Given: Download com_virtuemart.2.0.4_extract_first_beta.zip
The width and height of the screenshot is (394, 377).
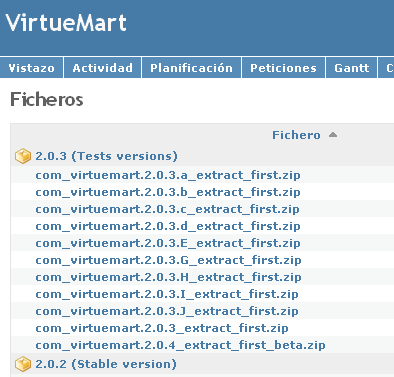Looking at the screenshot, I should [180, 345].
